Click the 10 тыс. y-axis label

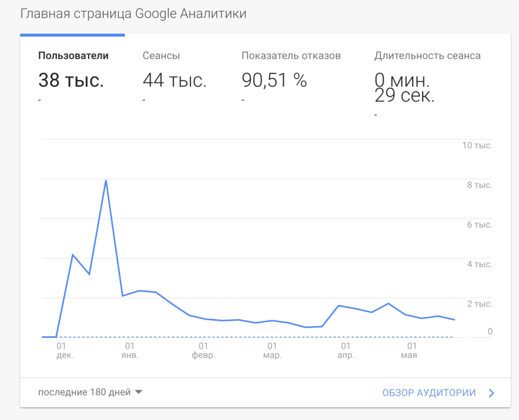(477, 145)
